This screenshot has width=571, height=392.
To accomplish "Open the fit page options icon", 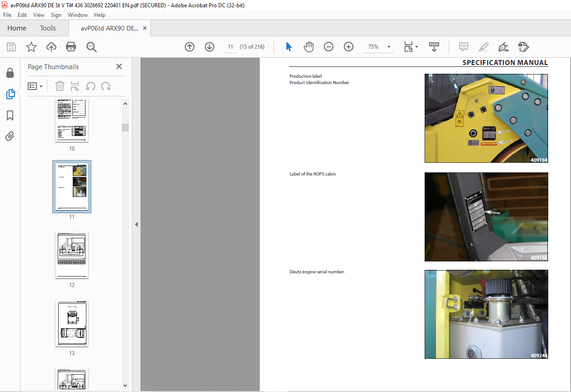I will (x=411, y=47).
